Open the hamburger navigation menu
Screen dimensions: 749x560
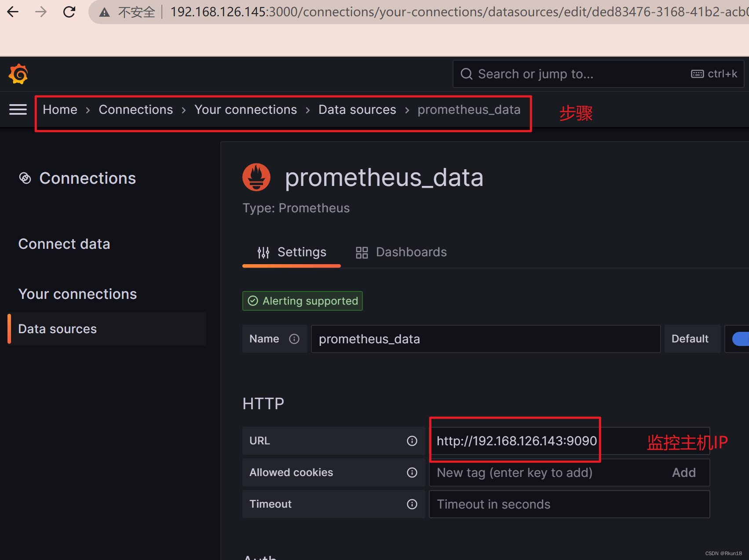[18, 109]
